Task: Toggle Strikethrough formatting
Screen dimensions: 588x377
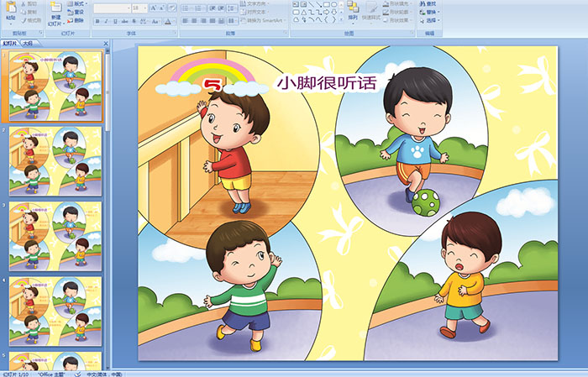Action: 124,21
